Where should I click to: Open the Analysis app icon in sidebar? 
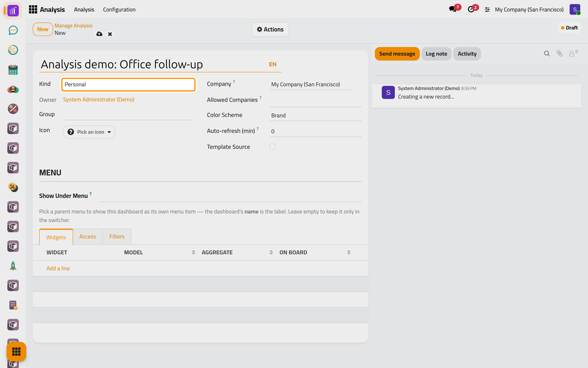[x=13, y=11]
